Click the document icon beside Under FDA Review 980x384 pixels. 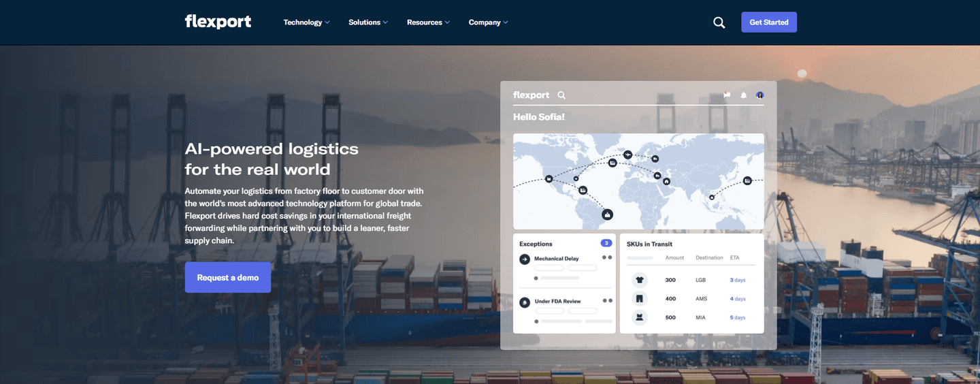[x=525, y=302]
